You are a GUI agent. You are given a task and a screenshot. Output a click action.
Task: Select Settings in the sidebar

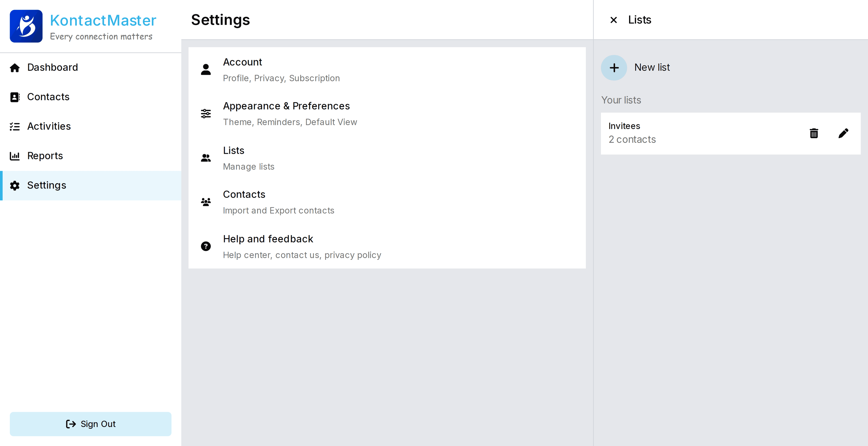pos(47,185)
